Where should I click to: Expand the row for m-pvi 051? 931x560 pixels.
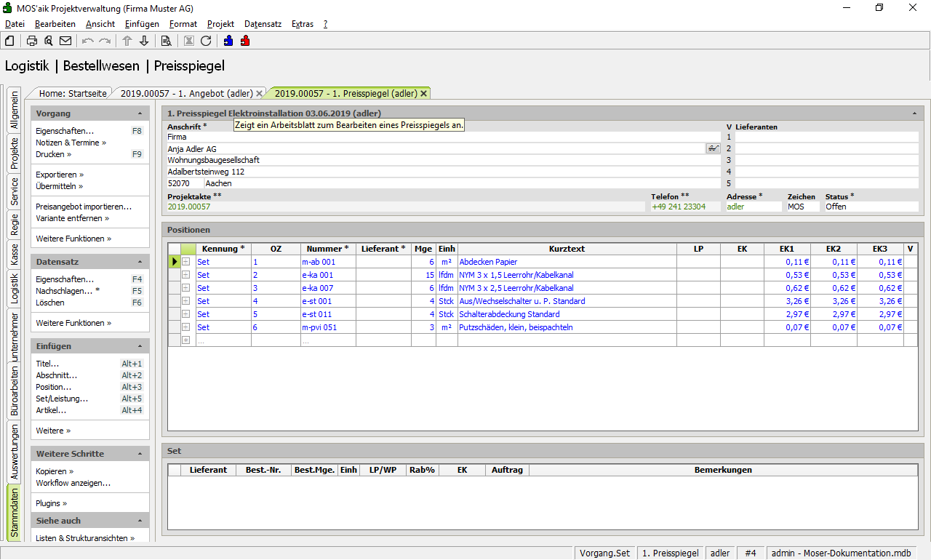click(x=185, y=327)
